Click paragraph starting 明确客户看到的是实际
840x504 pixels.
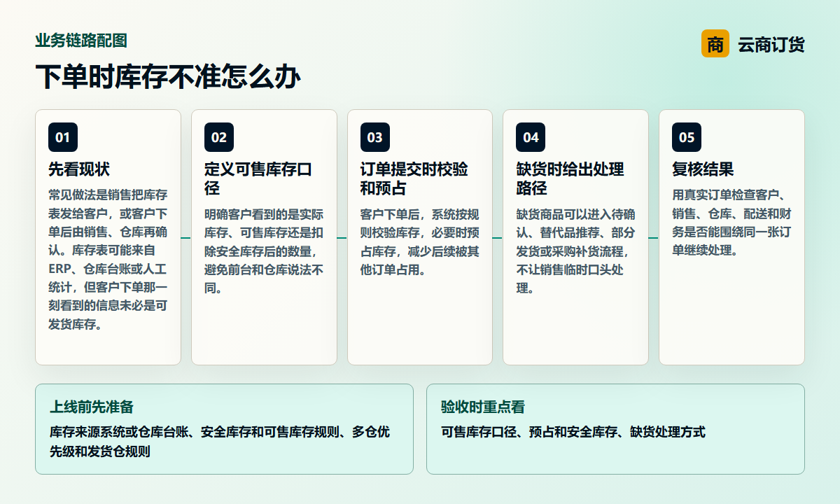click(264, 251)
